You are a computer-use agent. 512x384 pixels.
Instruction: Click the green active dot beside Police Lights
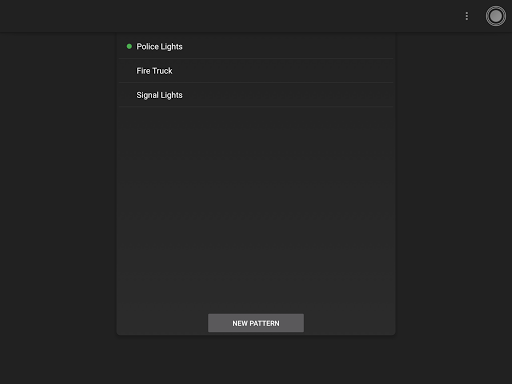pos(129,46)
